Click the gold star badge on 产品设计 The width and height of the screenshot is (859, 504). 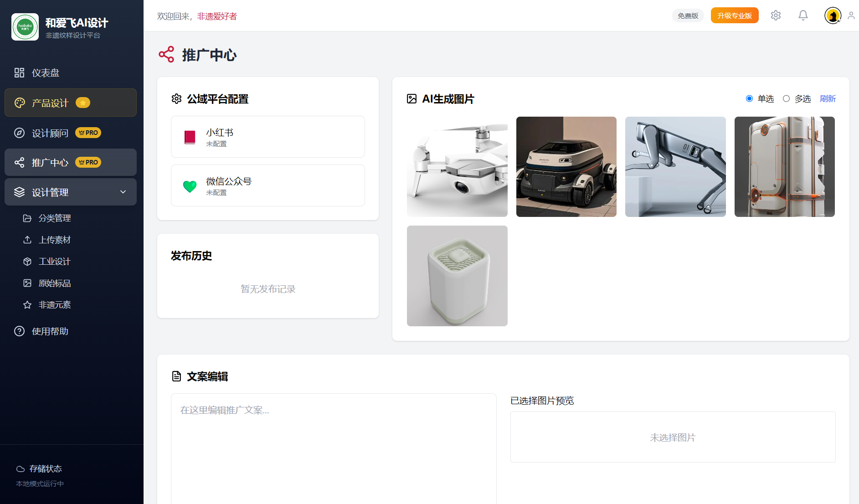pos(83,103)
